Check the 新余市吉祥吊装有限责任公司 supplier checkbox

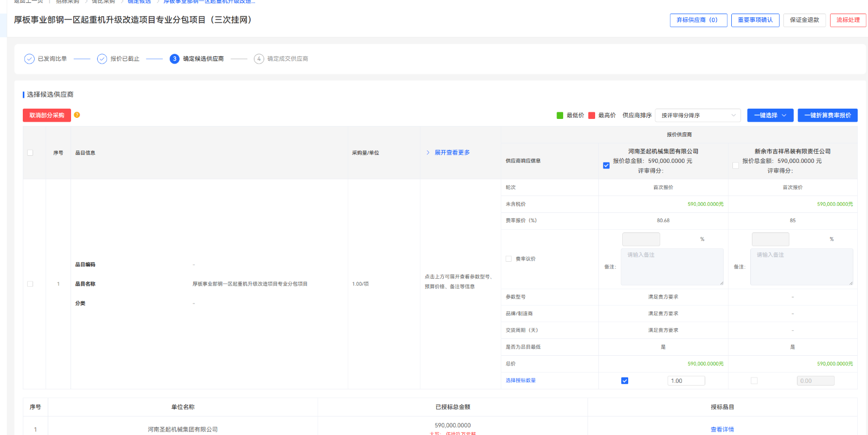point(736,166)
